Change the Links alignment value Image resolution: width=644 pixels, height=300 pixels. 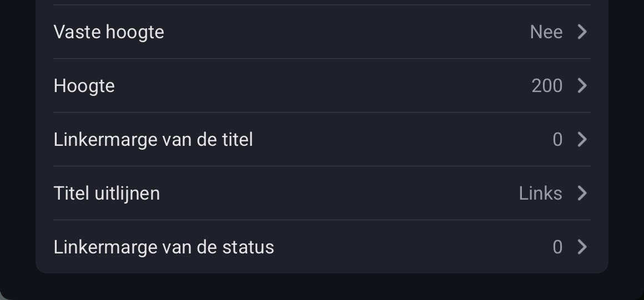click(540, 193)
